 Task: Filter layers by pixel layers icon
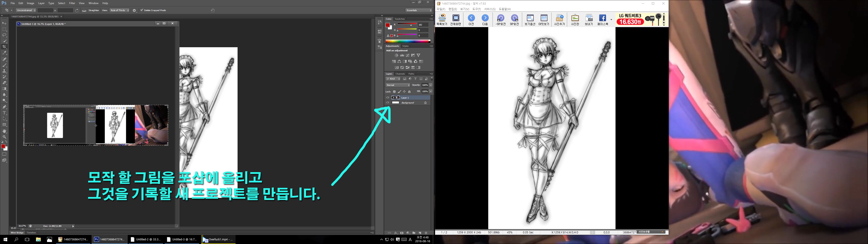(x=405, y=79)
